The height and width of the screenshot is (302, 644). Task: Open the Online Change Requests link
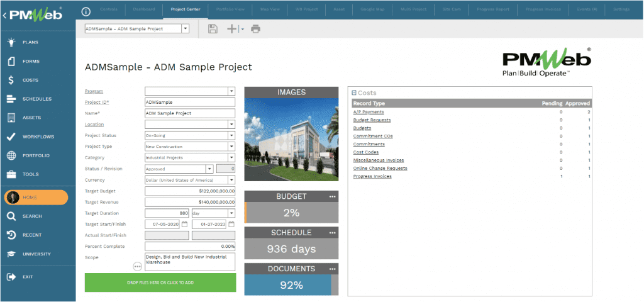click(380, 168)
